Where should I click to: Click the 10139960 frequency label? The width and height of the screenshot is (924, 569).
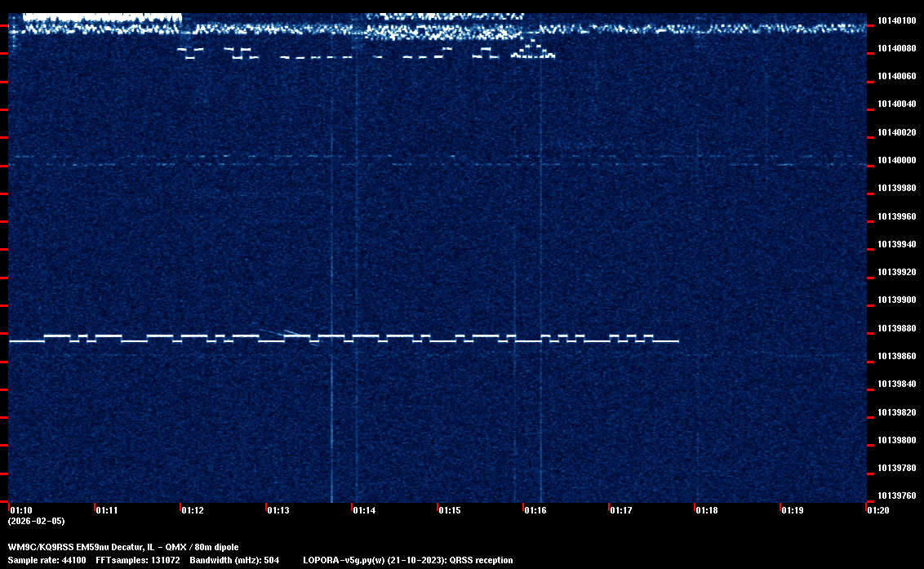point(897,216)
